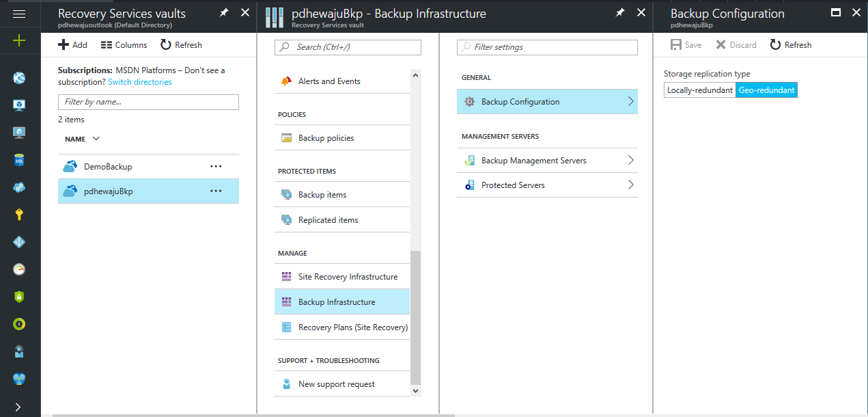The height and width of the screenshot is (417, 868).
Task: Expand chevron on Backup Management Servers
Action: [x=630, y=161]
